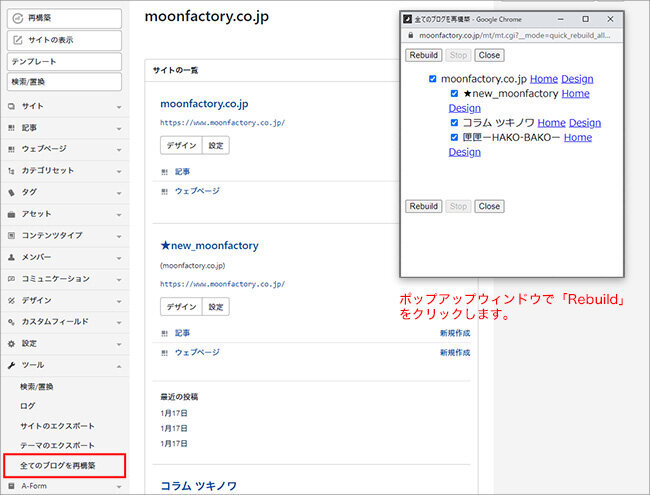Uncheck ★new_moonfactory checkbox in the popup

click(x=454, y=93)
